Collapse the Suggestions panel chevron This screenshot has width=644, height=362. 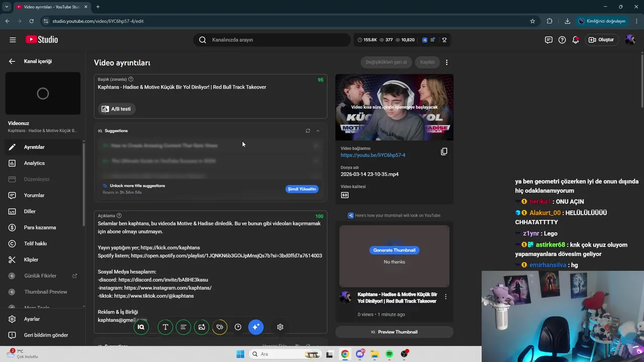click(318, 131)
